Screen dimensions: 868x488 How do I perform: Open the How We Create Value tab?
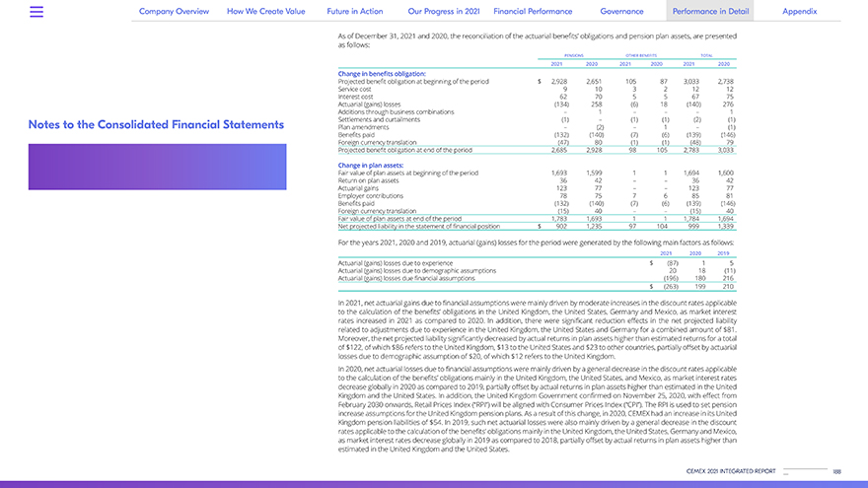coord(267,11)
